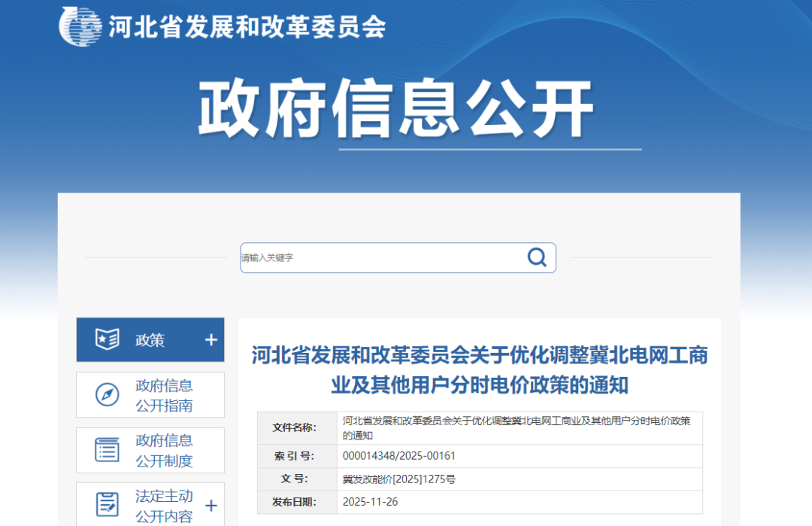Screen dimensions: 812x526
Task: Click the document number 冀发改能价[2025]1275号
Action: pyautogui.click(x=398, y=479)
